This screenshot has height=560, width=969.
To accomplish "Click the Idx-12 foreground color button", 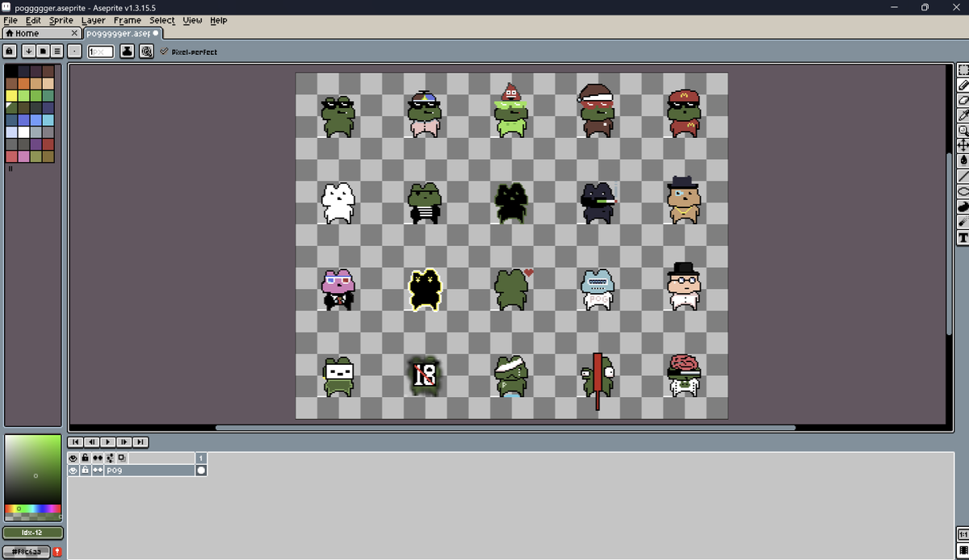I will [x=33, y=533].
